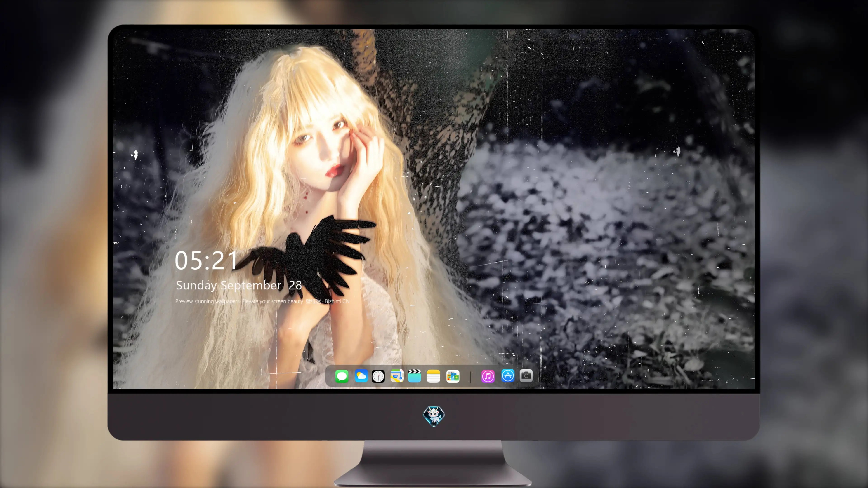
Task: Click the 05:21 clock display
Action: point(206,261)
